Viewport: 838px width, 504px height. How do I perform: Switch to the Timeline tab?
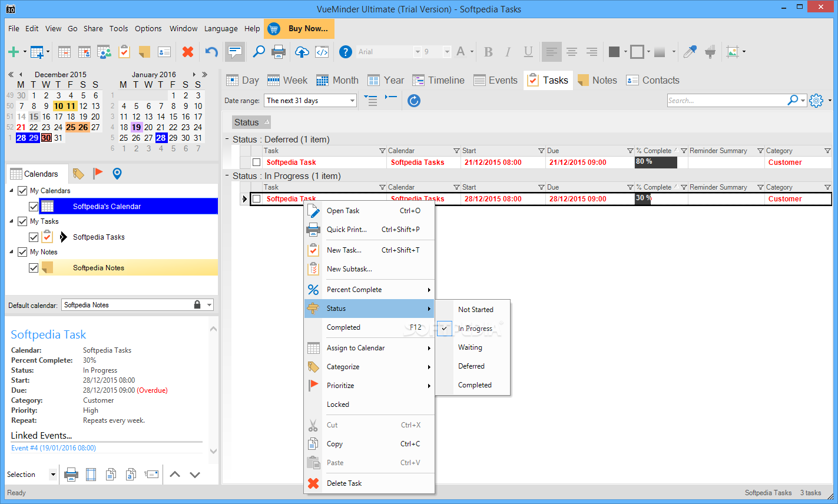click(439, 80)
